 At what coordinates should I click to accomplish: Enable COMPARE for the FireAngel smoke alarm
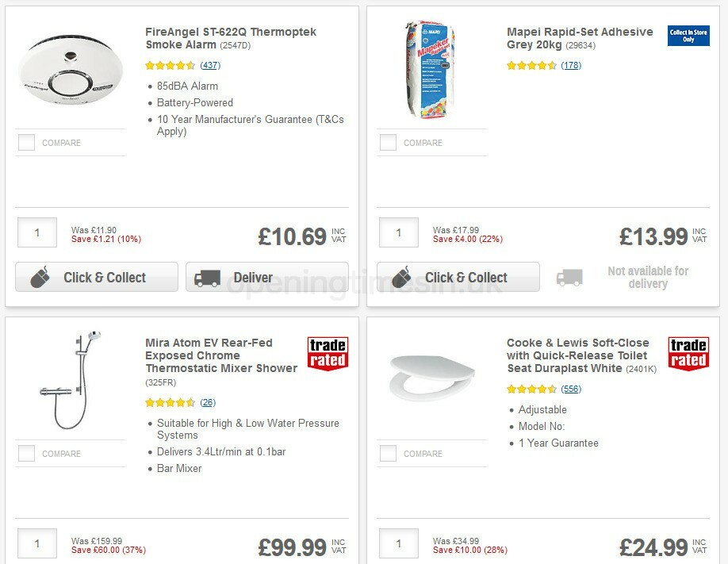point(26,142)
